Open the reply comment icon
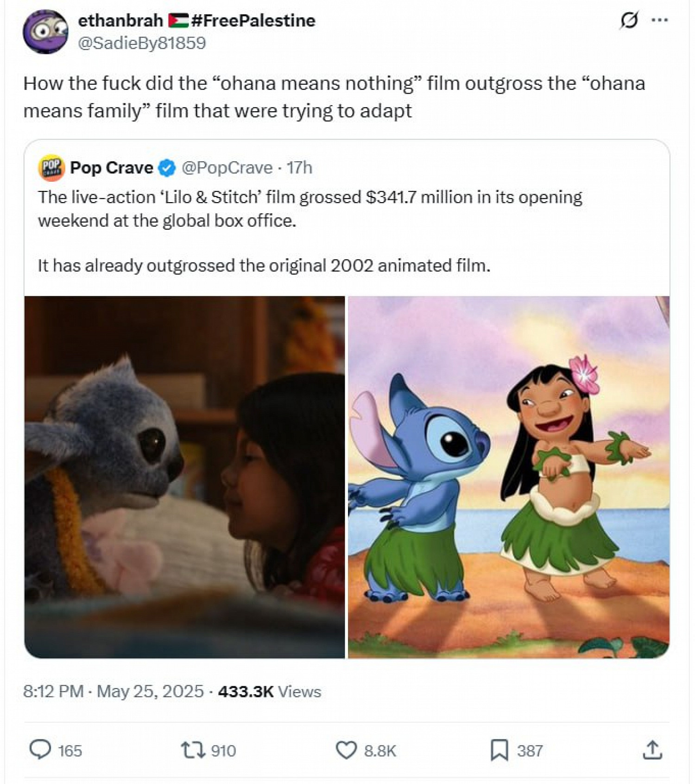This screenshot has height=784, width=695. click(x=40, y=750)
